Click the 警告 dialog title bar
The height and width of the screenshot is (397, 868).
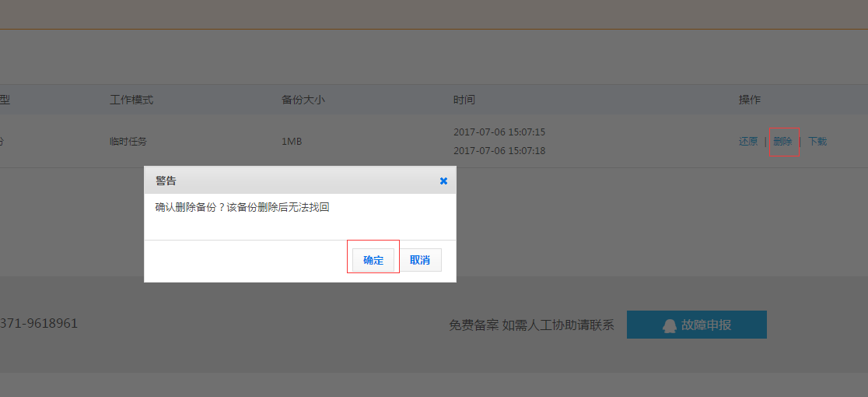click(296, 181)
